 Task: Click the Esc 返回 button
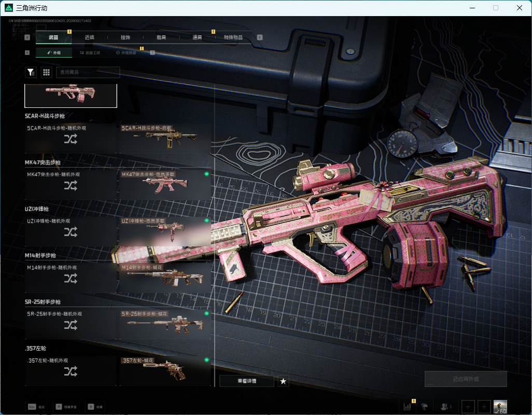37,407
